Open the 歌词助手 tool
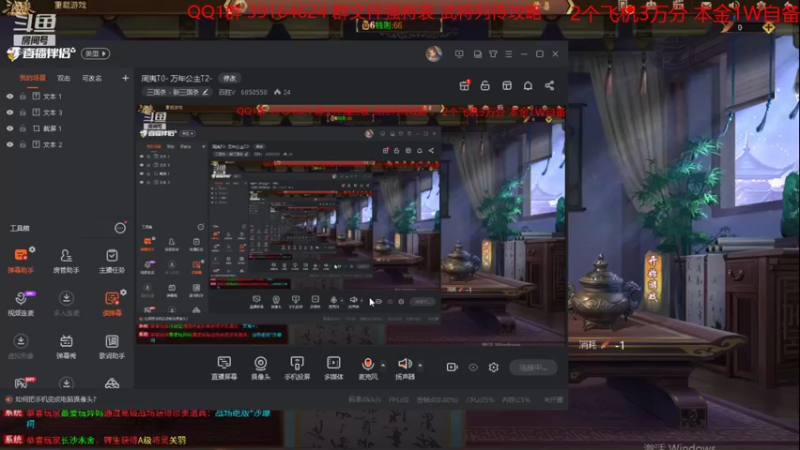This screenshot has height=450, width=800. click(x=112, y=346)
